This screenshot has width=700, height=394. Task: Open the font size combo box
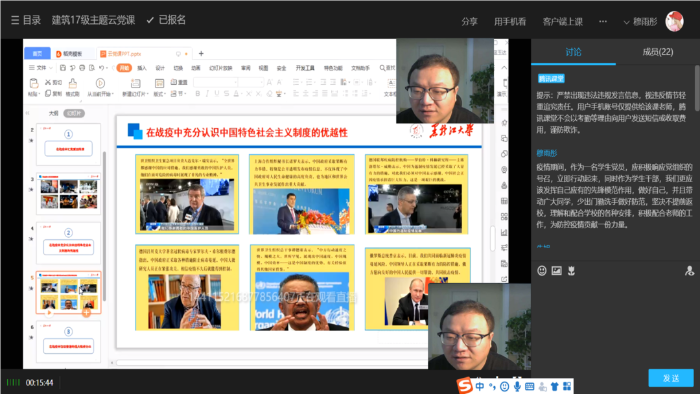coord(251,82)
